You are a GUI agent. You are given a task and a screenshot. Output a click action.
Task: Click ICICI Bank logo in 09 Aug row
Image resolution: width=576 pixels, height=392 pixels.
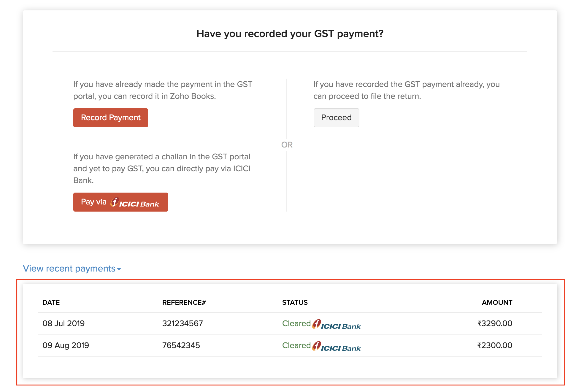coord(337,346)
